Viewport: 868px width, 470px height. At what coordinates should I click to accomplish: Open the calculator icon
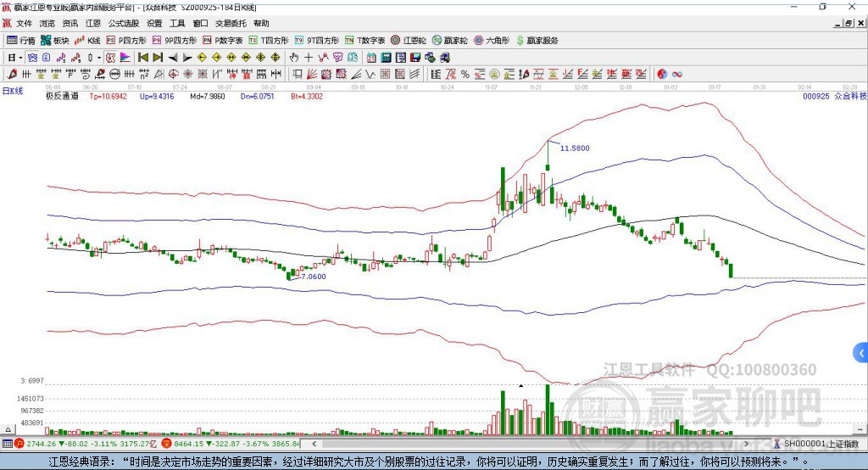[x=387, y=58]
